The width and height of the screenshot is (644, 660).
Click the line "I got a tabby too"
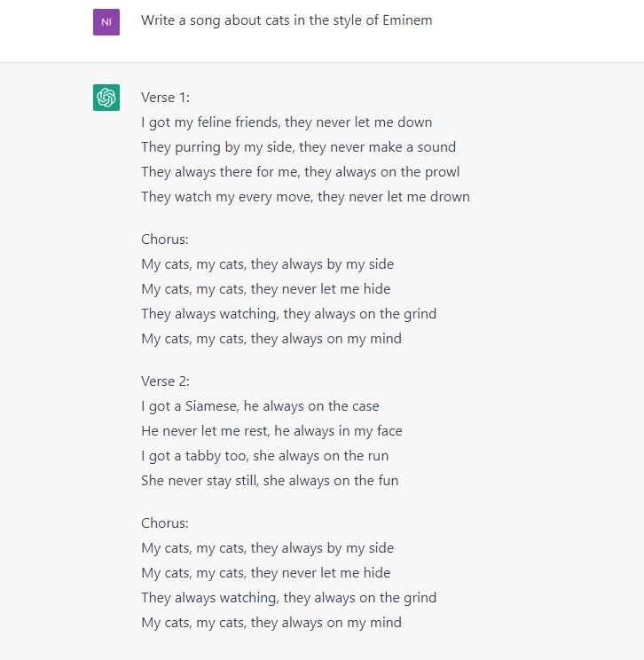click(264, 456)
